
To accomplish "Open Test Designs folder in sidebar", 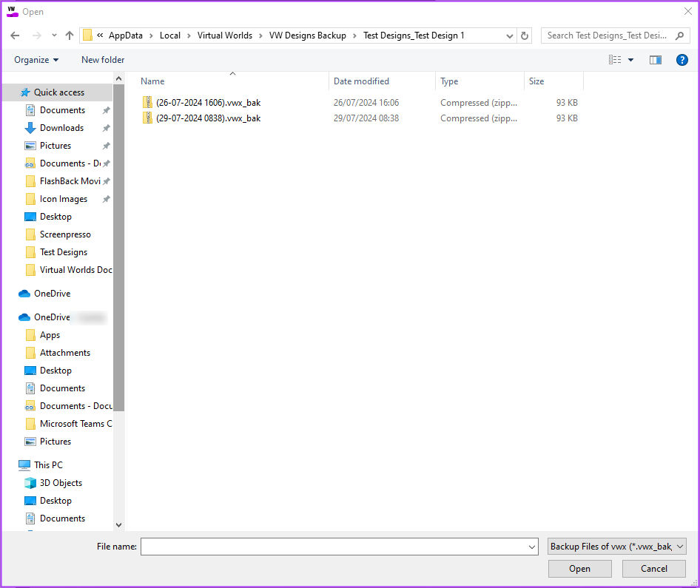I will coord(64,252).
